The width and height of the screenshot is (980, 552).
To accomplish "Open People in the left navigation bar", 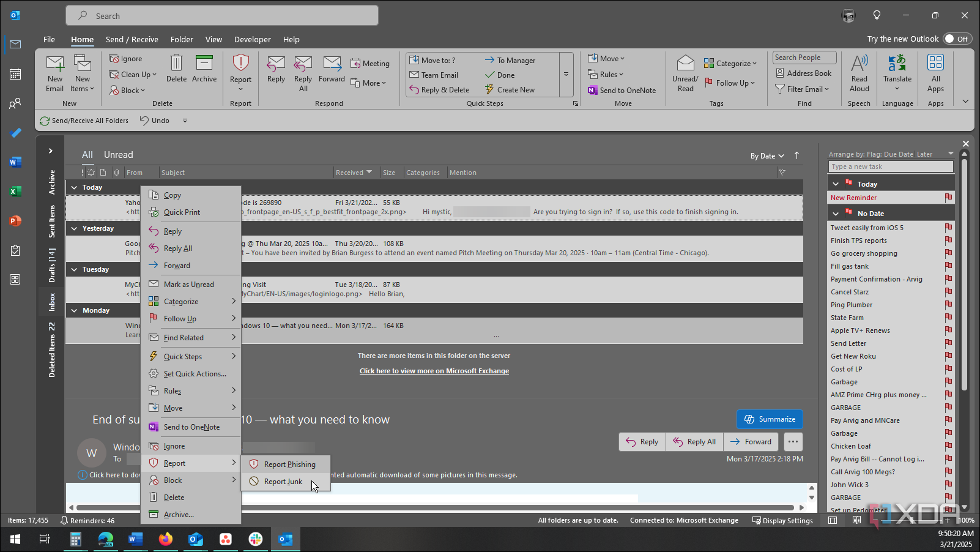I will 15,103.
